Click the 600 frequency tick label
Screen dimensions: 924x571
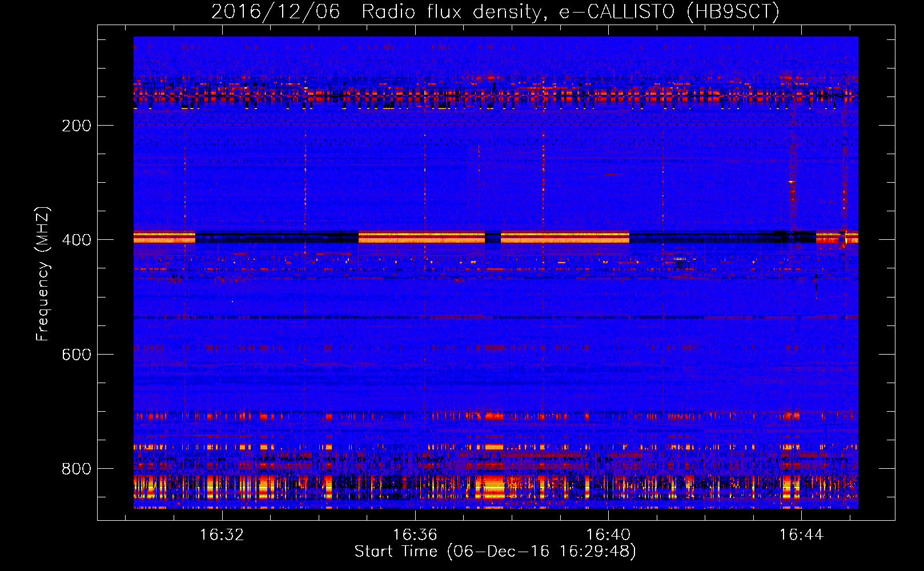[77, 355]
